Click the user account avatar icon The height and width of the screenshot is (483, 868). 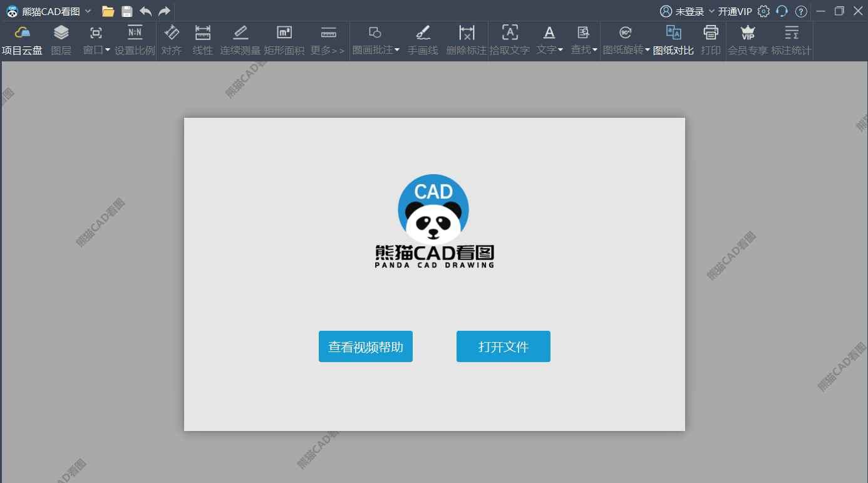coord(666,11)
